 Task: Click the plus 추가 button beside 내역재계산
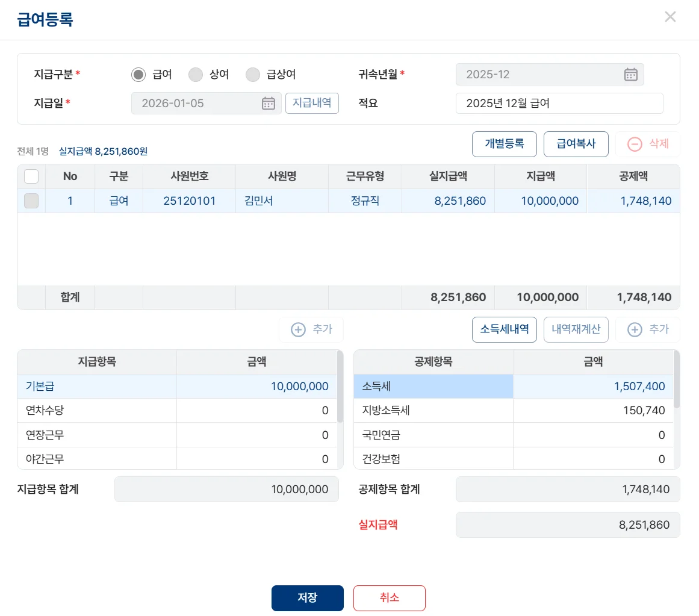tap(647, 330)
